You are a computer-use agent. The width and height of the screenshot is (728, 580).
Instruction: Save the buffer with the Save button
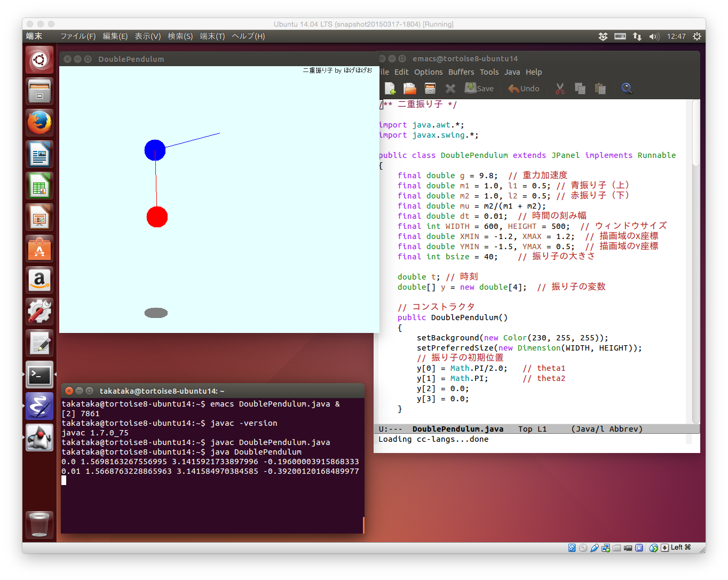[479, 88]
